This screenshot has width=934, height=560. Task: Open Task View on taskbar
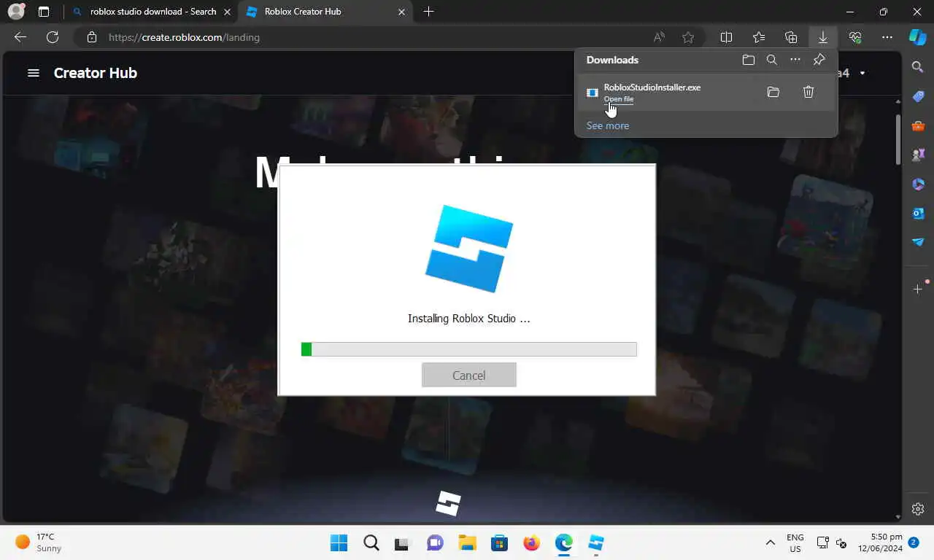pyautogui.click(x=403, y=542)
